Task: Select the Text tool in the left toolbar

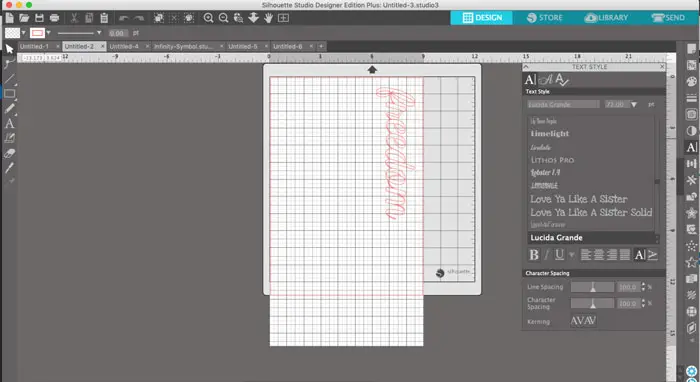Action: click(x=9, y=124)
